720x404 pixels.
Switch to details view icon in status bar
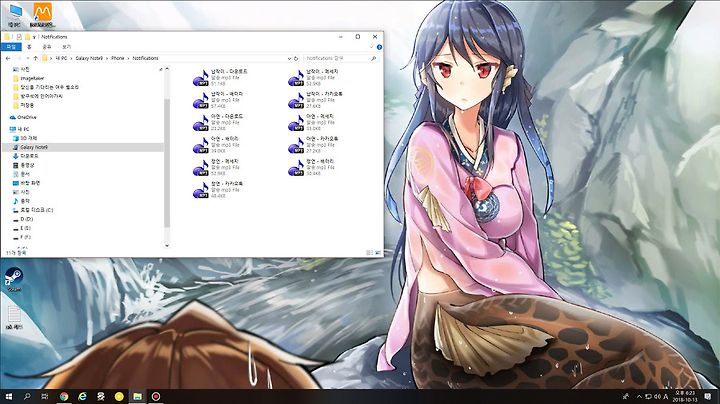click(x=369, y=252)
